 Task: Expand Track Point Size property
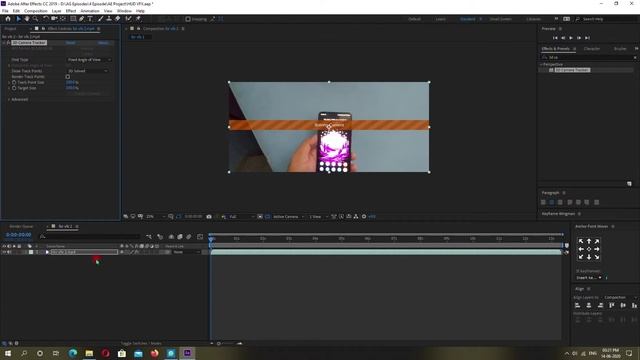[x=9, y=82]
